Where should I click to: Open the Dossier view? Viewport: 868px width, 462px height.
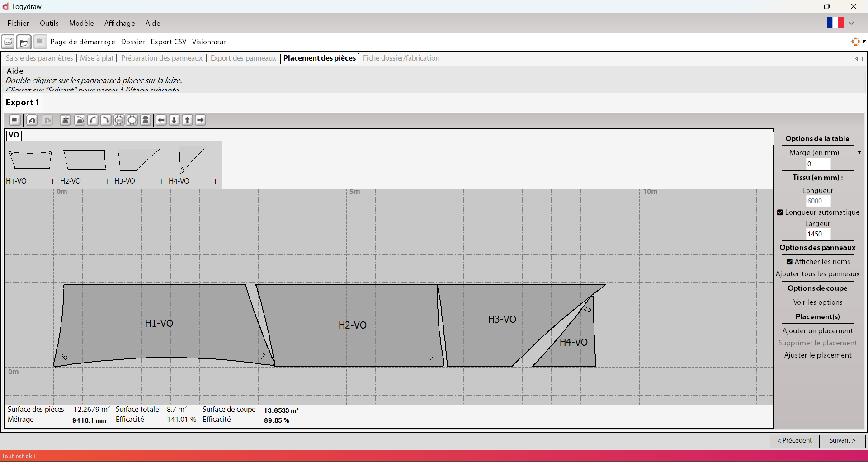point(133,42)
